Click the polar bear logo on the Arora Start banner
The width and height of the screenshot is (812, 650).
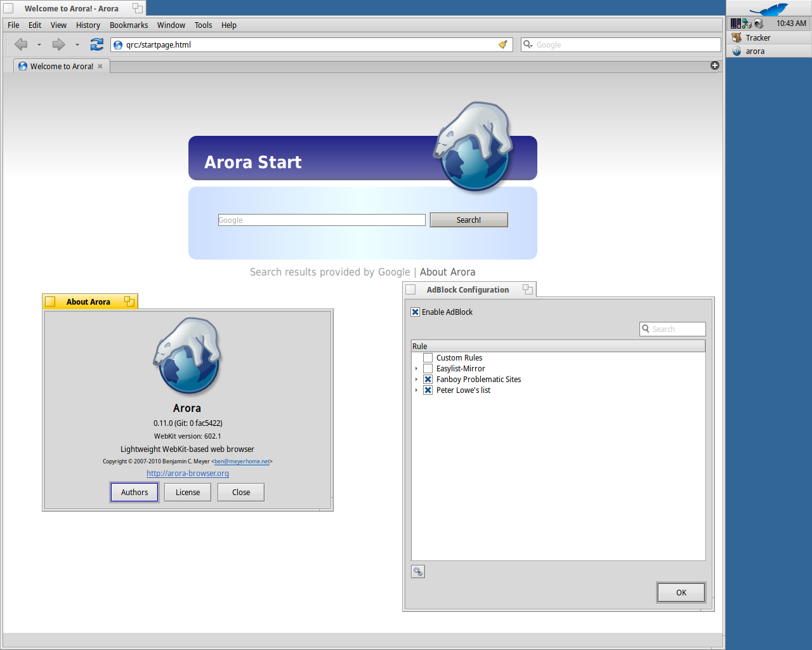475,146
